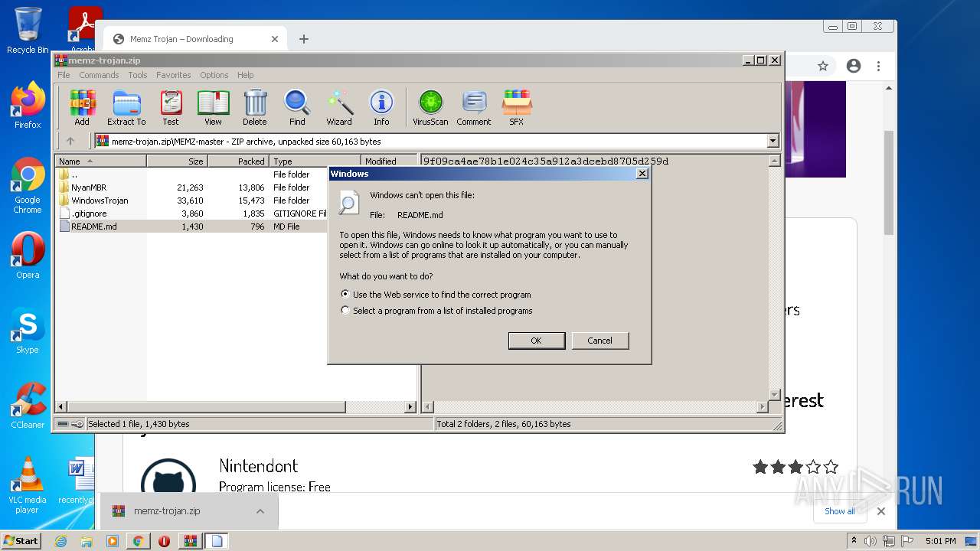Open VLC media player shortcut

pyautogui.click(x=28, y=485)
